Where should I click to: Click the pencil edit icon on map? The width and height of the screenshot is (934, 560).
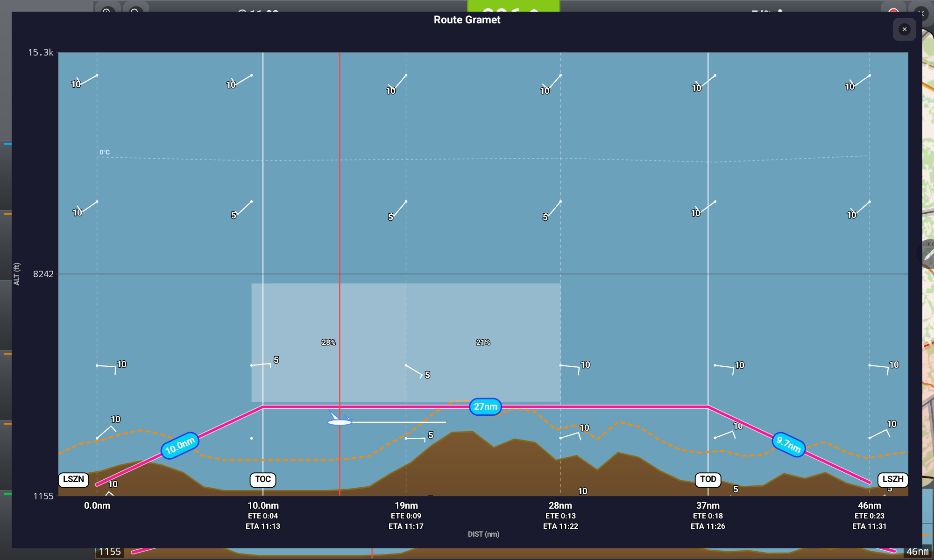click(928, 254)
